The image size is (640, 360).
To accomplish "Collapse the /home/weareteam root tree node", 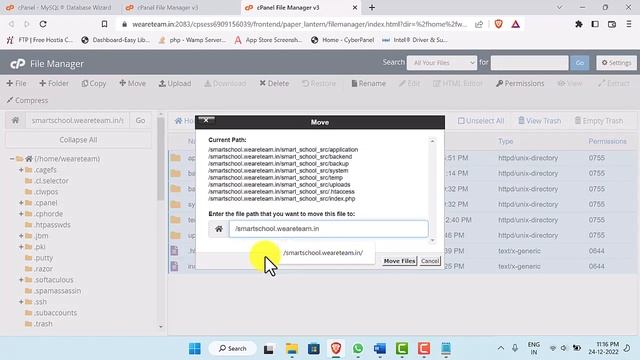I will 12,158.
